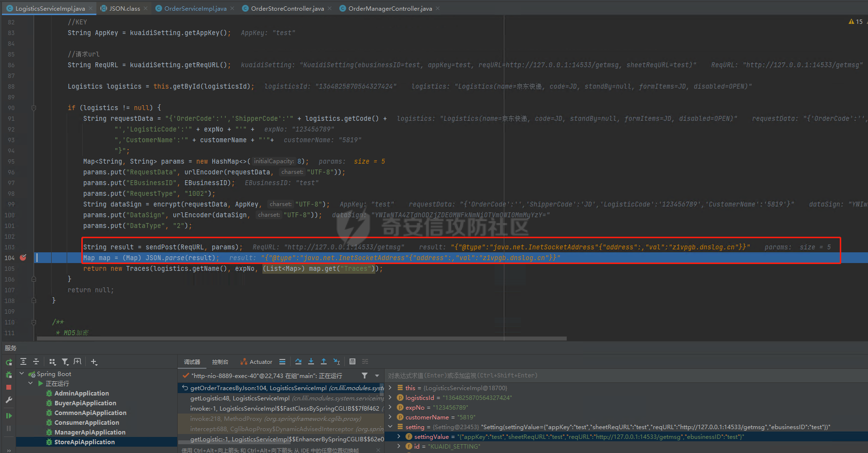Viewport: 868px width, 453px height.
Task: Click the Step Into debugger icon
Action: [x=311, y=361]
